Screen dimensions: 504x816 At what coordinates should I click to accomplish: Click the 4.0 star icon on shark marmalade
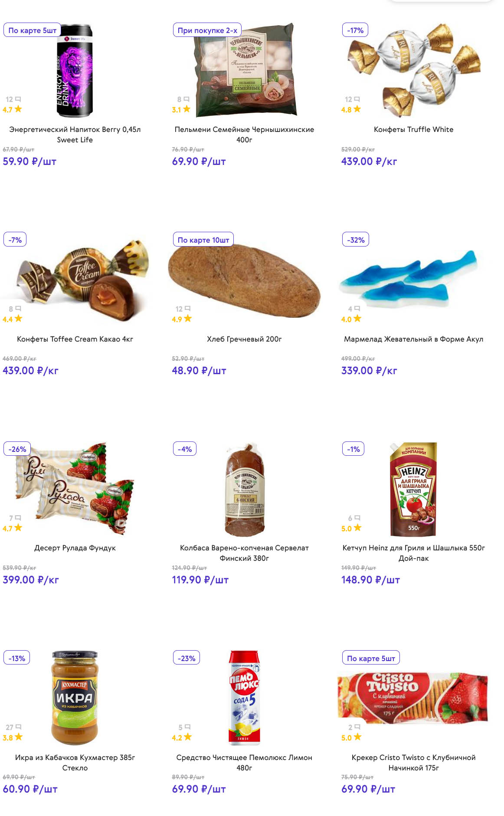(x=357, y=319)
